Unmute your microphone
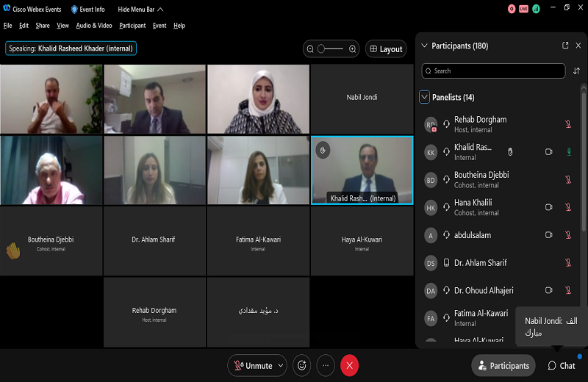588x382 pixels. click(252, 365)
